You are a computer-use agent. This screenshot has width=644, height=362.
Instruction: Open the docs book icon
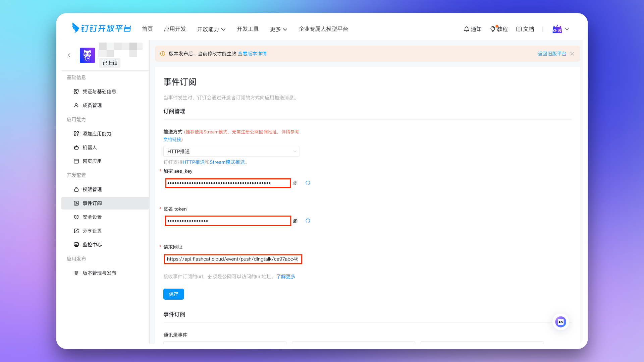pos(519,29)
